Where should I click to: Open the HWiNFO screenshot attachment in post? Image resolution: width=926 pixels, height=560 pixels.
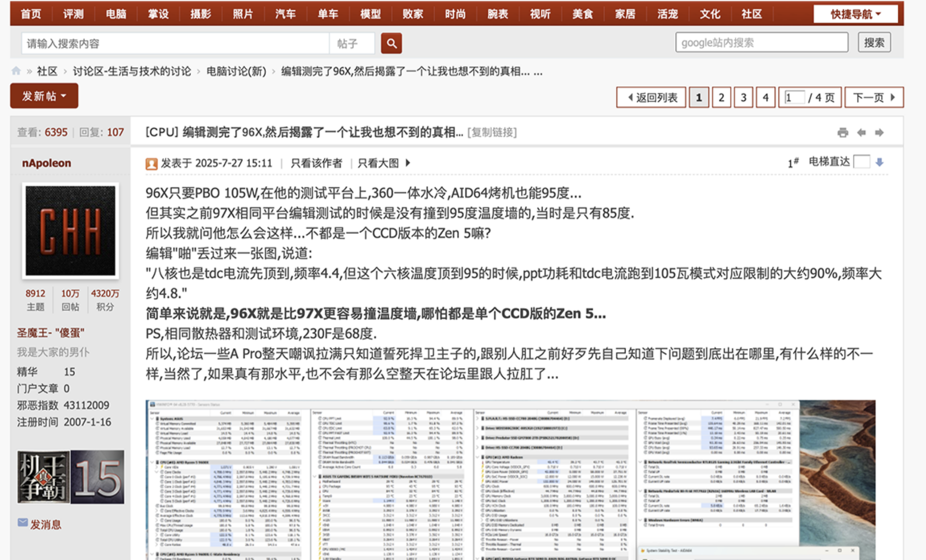click(510, 480)
